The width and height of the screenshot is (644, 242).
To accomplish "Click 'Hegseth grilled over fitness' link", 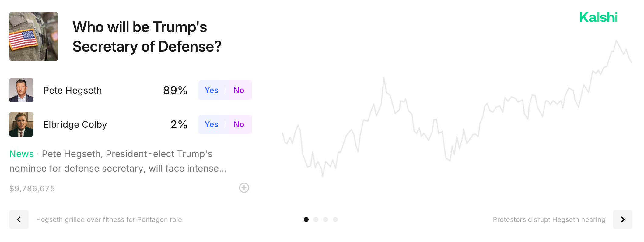I will pyautogui.click(x=109, y=219).
